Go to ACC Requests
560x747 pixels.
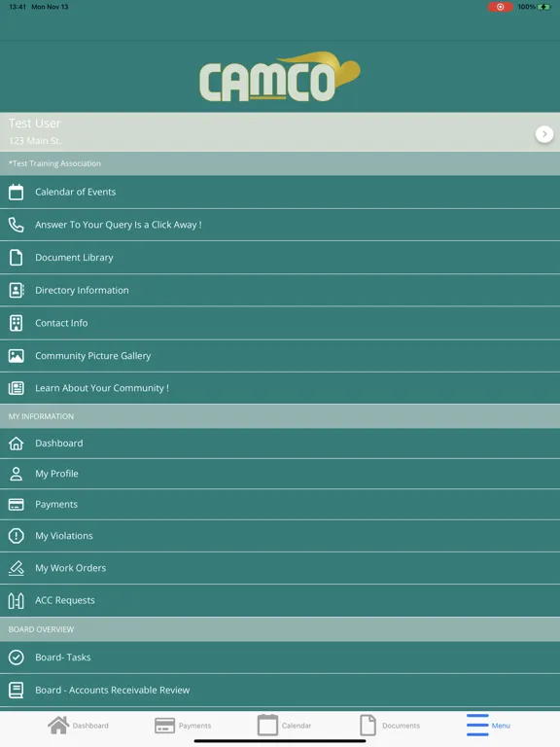pyautogui.click(x=280, y=600)
